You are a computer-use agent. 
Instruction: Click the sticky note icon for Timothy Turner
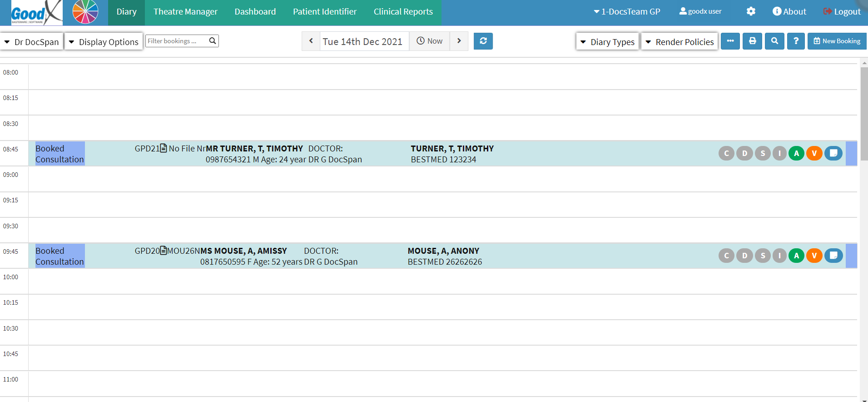pyautogui.click(x=833, y=153)
